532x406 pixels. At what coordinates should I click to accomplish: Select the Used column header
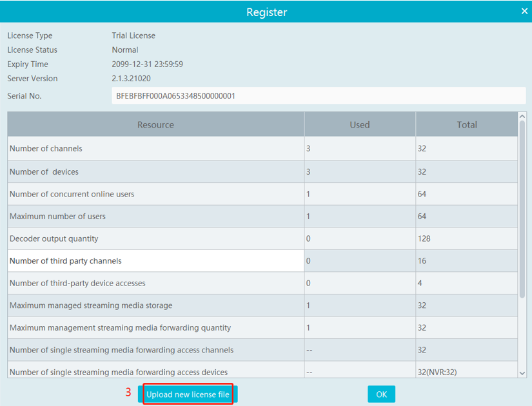pos(359,125)
